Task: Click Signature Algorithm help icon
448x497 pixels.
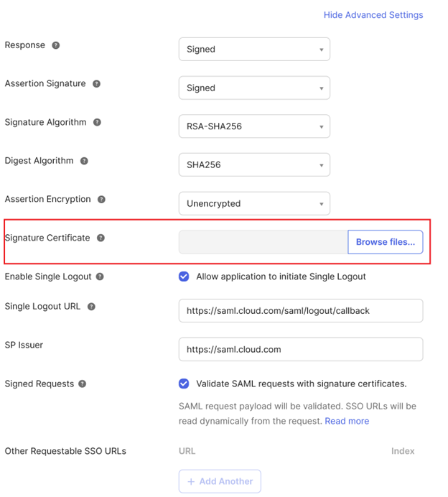Action: tap(97, 123)
